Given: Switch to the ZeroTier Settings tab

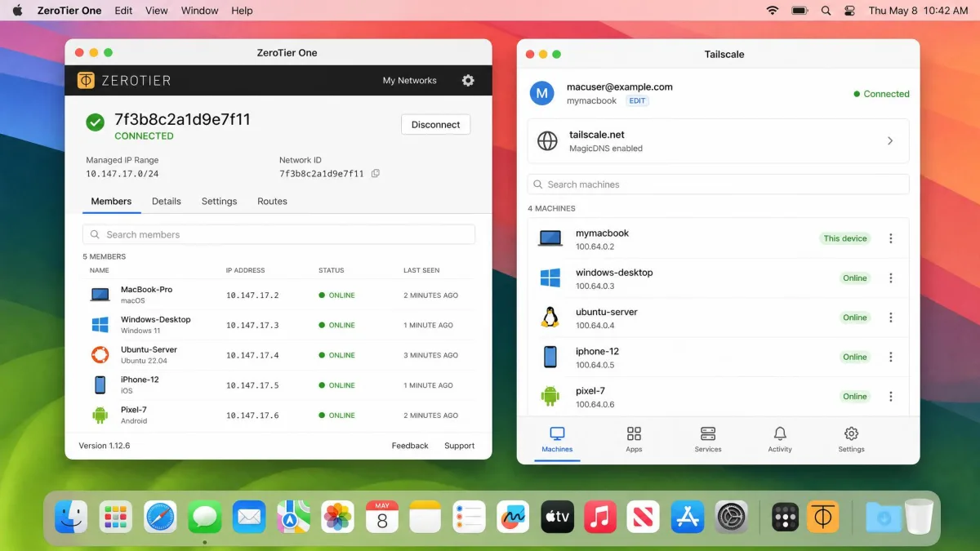Looking at the screenshot, I should pyautogui.click(x=219, y=201).
